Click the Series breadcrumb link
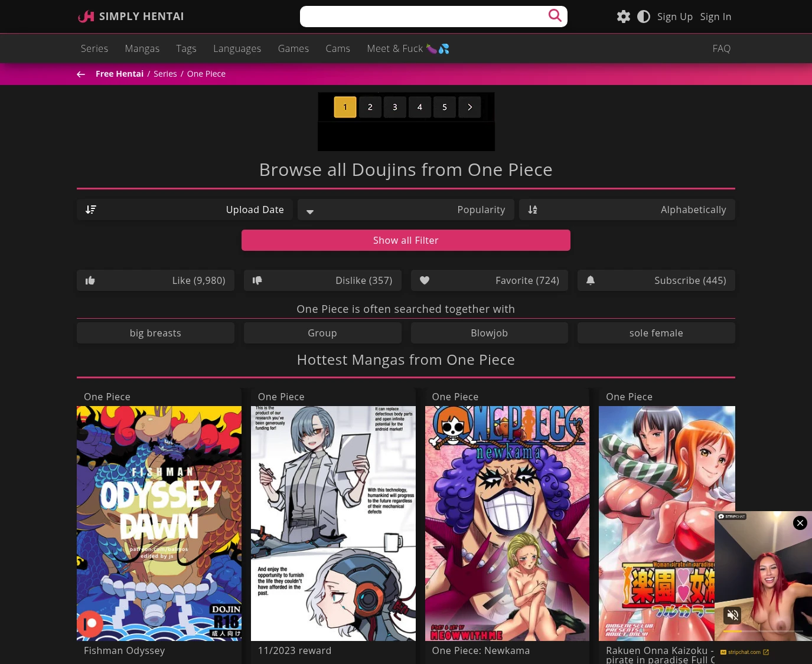The image size is (812, 664). 165,74
